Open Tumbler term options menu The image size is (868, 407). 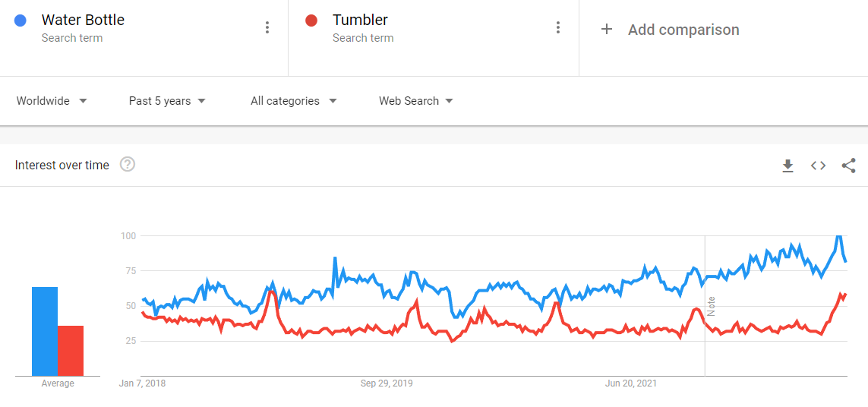(x=558, y=27)
